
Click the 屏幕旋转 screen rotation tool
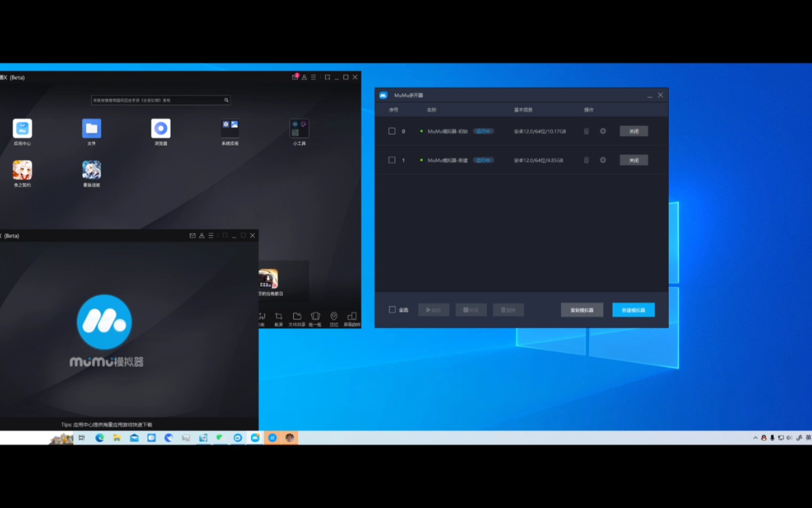click(352, 318)
